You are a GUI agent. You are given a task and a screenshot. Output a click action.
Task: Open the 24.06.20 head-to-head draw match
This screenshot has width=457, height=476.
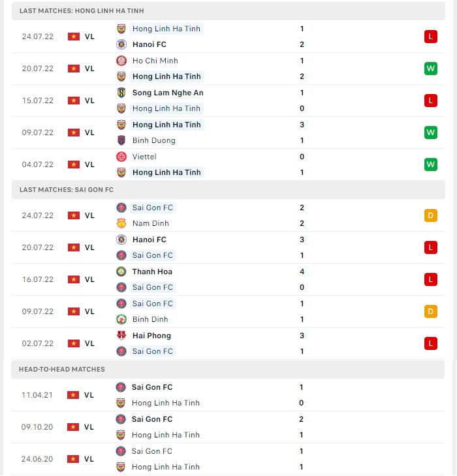click(x=228, y=459)
